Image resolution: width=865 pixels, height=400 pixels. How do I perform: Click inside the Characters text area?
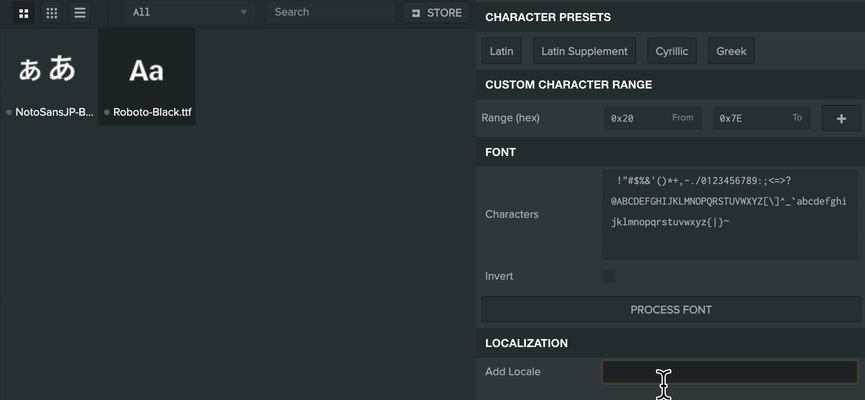click(730, 214)
